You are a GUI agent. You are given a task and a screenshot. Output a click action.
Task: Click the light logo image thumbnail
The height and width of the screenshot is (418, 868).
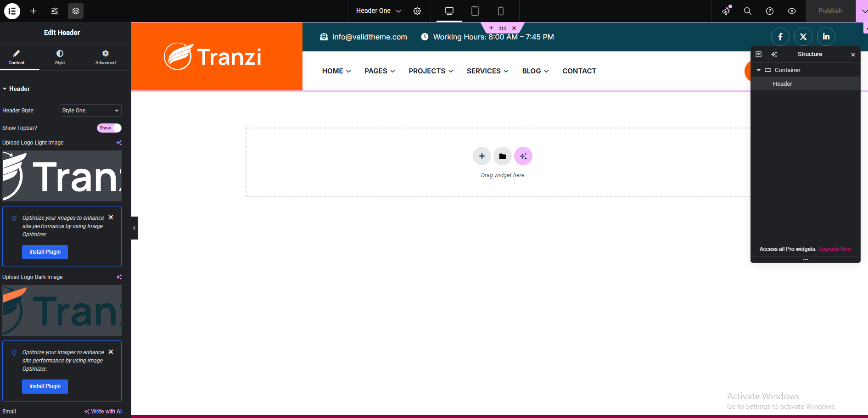(x=62, y=176)
